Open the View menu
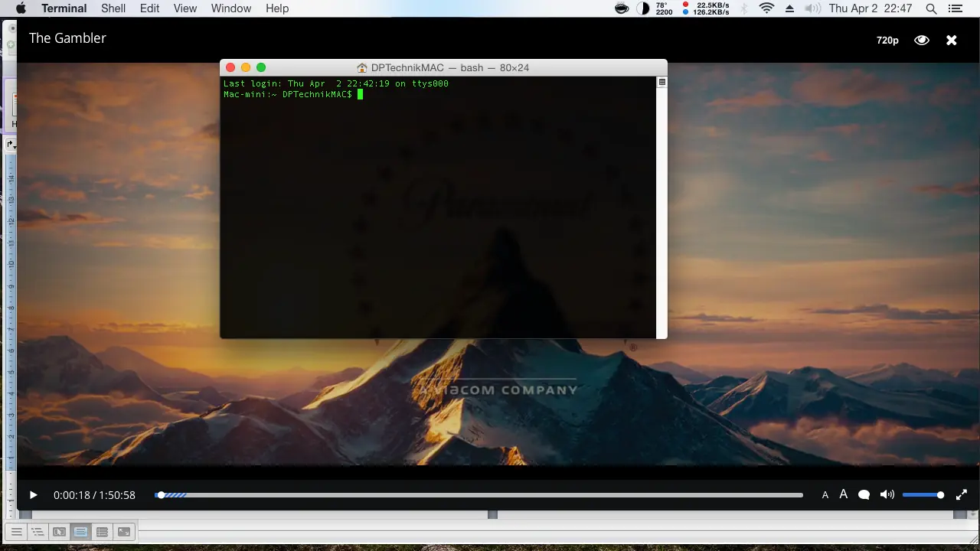Image resolution: width=980 pixels, height=551 pixels. click(185, 8)
